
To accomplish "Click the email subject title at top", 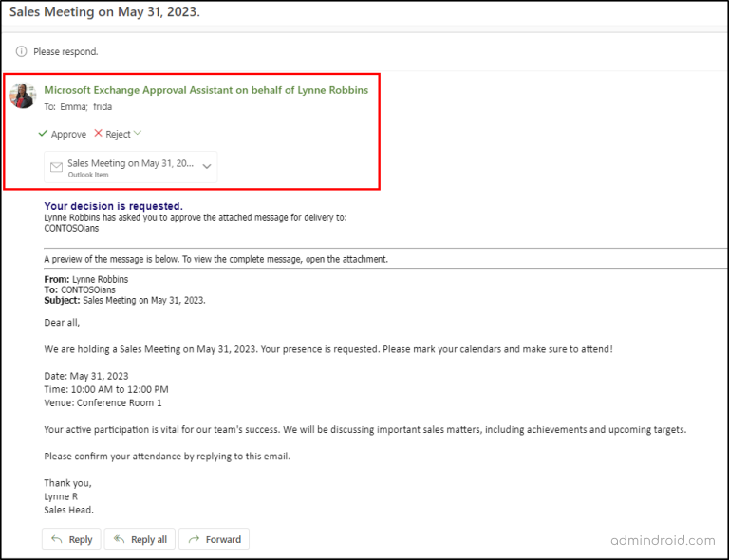I will pyautogui.click(x=104, y=11).
